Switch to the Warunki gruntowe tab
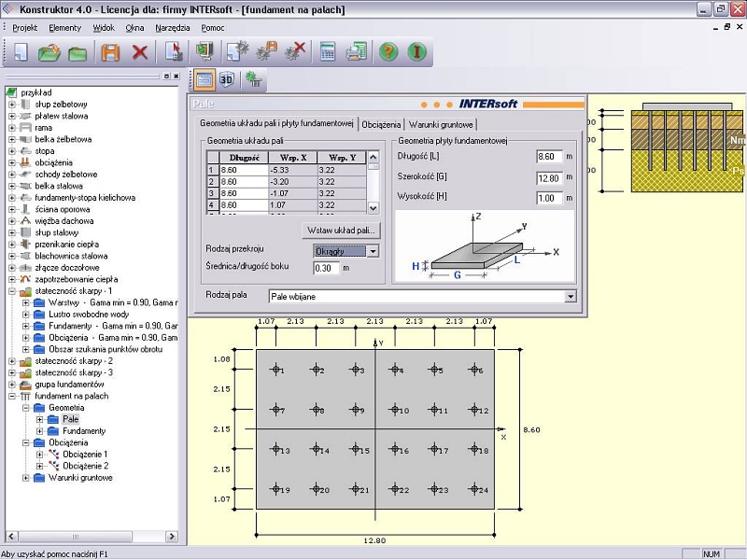Image resolution: width=747 pixels, height=560 pixels. pos(441,125)
